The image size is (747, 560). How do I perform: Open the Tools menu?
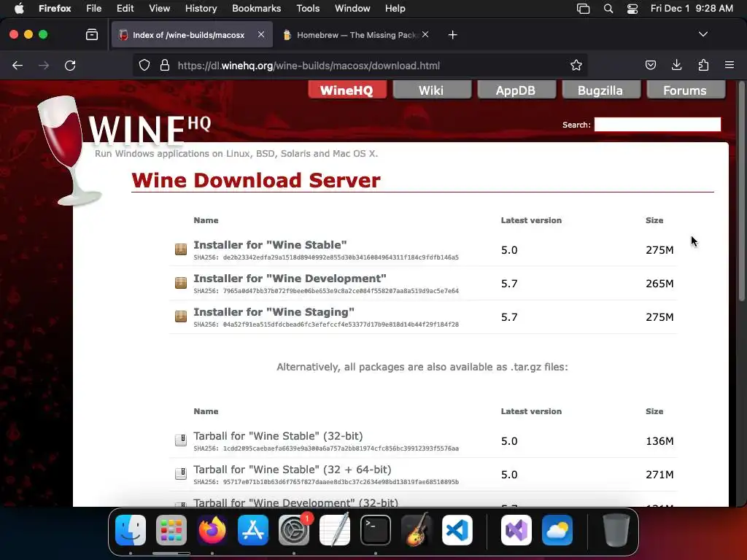[308, 9]
